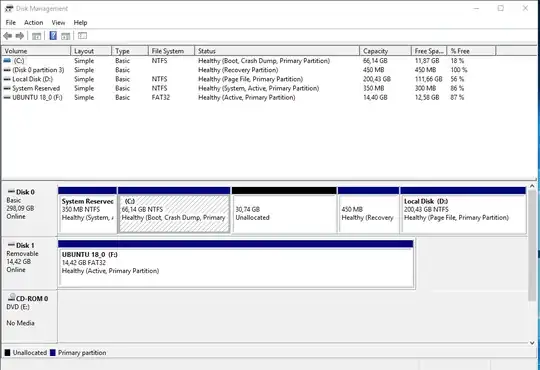Screen dimensions: 540x370
Task: Sort by the Volume column header
Action: click(x=36, y=51)
